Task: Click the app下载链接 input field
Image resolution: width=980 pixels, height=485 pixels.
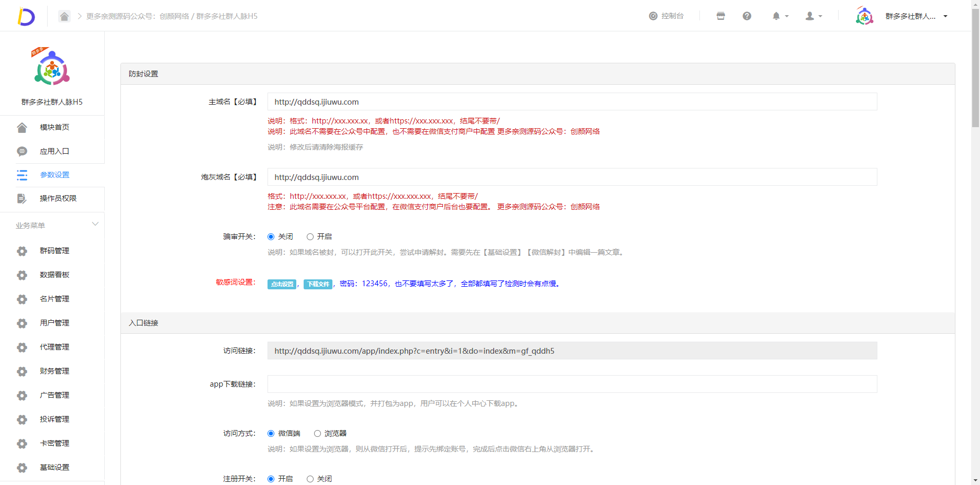Action: coord(572,384)
